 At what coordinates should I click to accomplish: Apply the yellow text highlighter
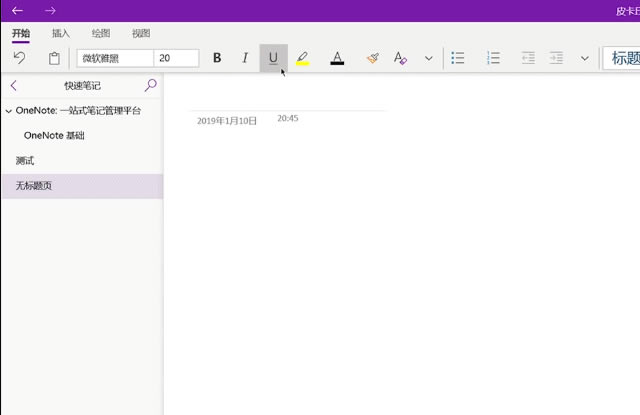pos(302,58)
